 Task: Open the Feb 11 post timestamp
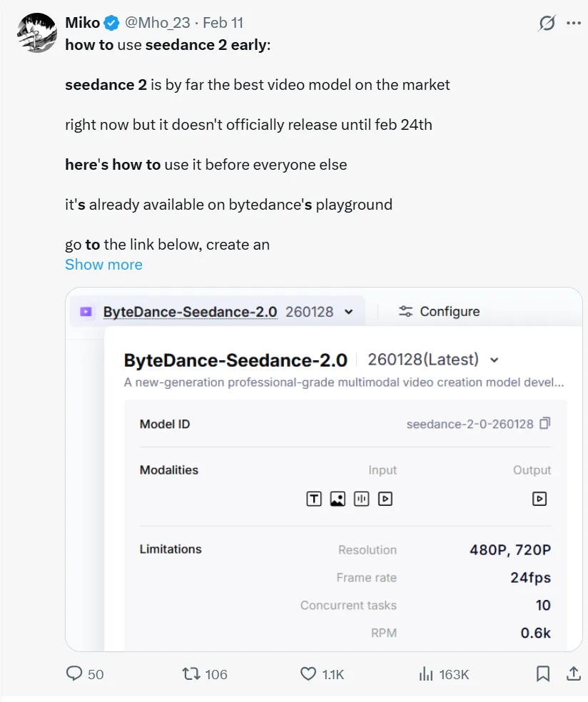223,23
